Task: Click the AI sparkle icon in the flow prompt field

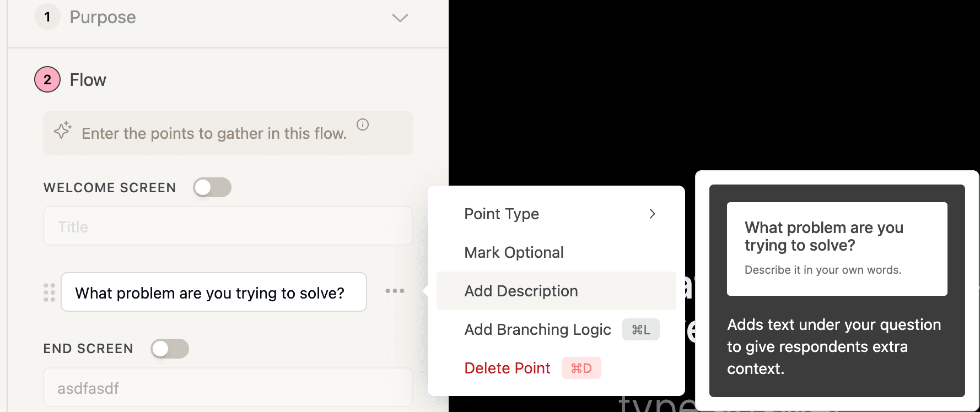Action: (x=62, y=131)
